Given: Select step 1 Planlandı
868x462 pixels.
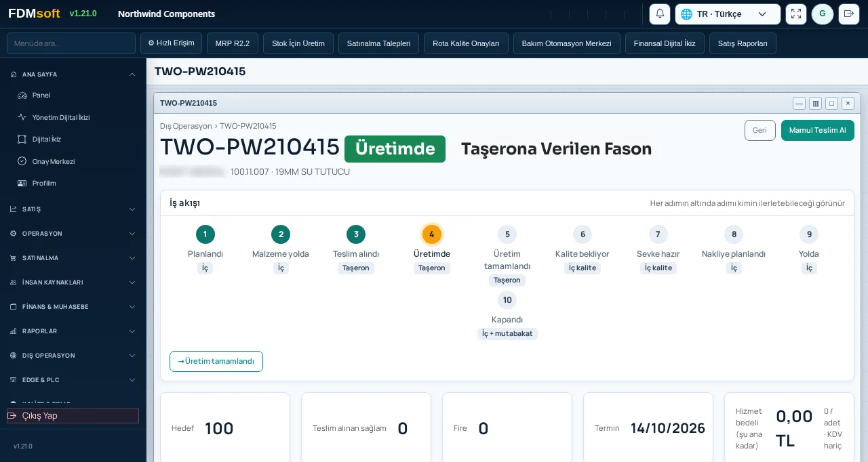Looking at the screenshot, I should coord(205,234).
